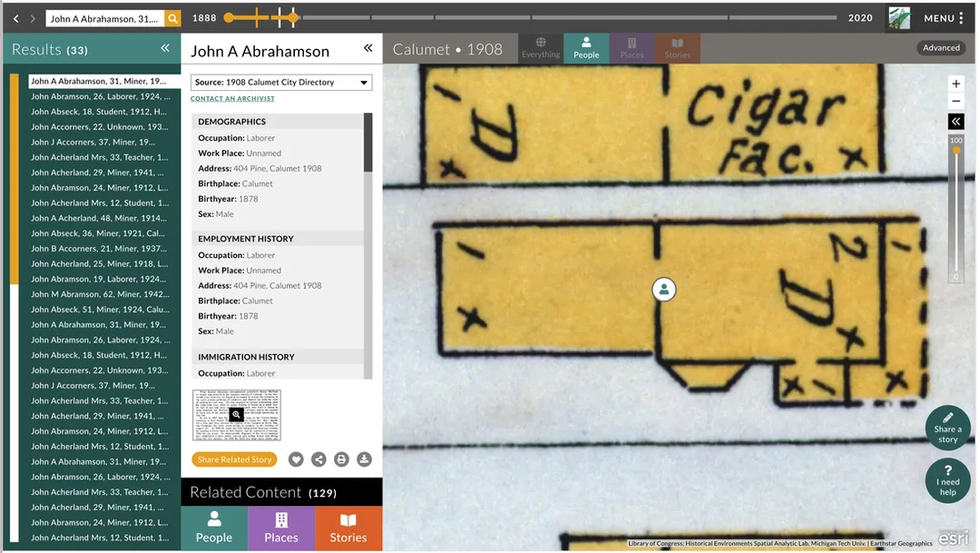Open the vertical dots MENU
980x553 pixels.
click(x=944, y=19)
